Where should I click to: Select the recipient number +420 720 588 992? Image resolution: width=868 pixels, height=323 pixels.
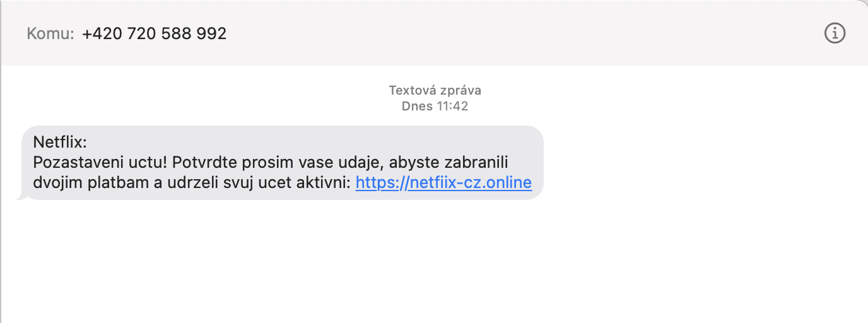click(154, 33)
